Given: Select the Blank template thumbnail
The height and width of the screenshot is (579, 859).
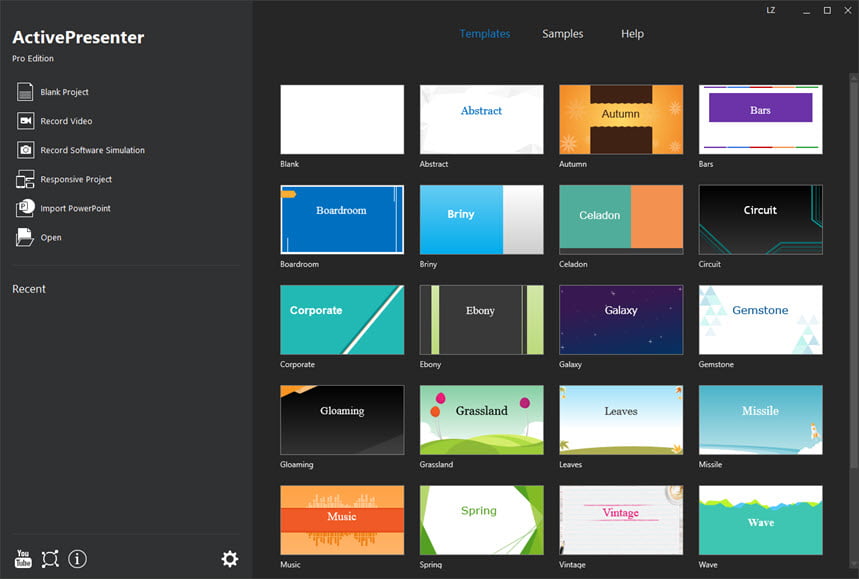Looking at the screenshot, I should pyautogui.click(x=342, y=119).
